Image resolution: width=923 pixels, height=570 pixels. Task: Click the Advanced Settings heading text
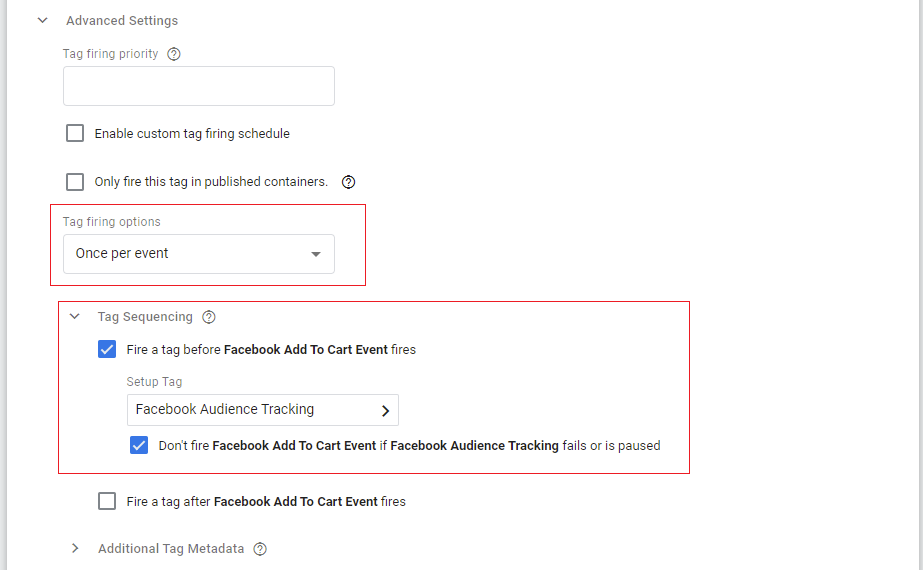[122, 20]
